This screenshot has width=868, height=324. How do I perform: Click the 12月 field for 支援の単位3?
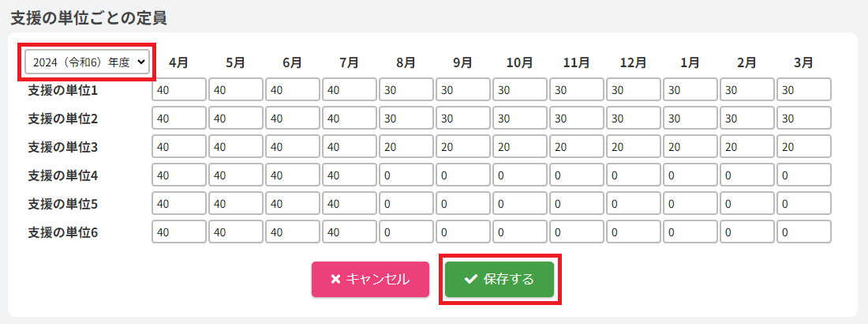click(634, 146)
